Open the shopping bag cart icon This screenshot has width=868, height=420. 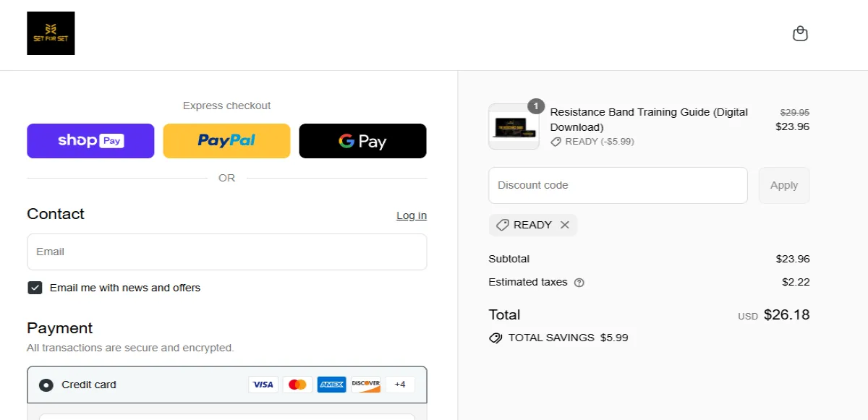[x=800, y=33]
